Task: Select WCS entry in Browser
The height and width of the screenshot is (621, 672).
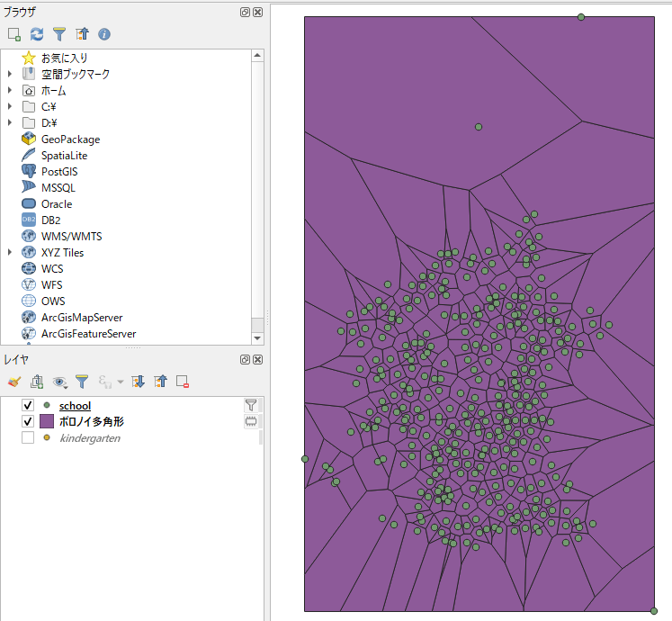Action: point(52,269)
